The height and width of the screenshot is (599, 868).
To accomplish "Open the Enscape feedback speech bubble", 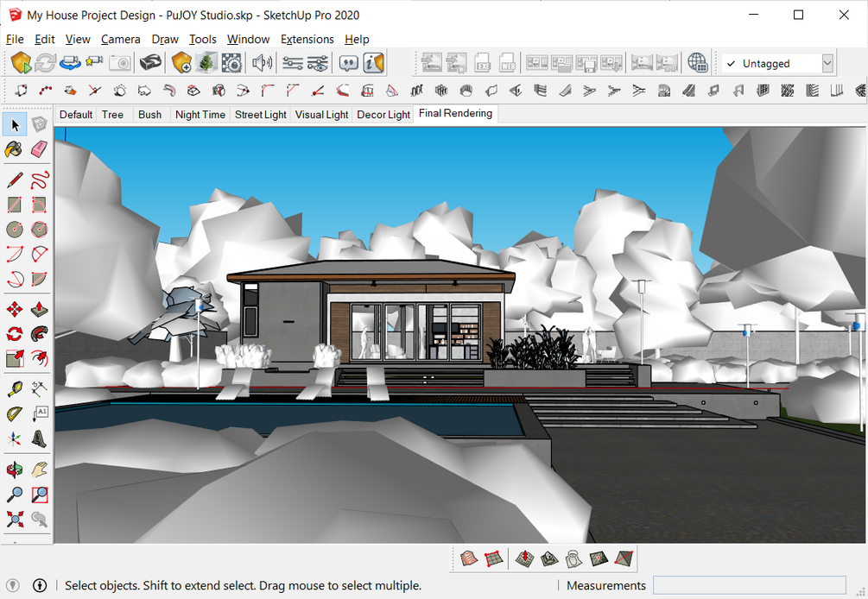I will 348,62.
